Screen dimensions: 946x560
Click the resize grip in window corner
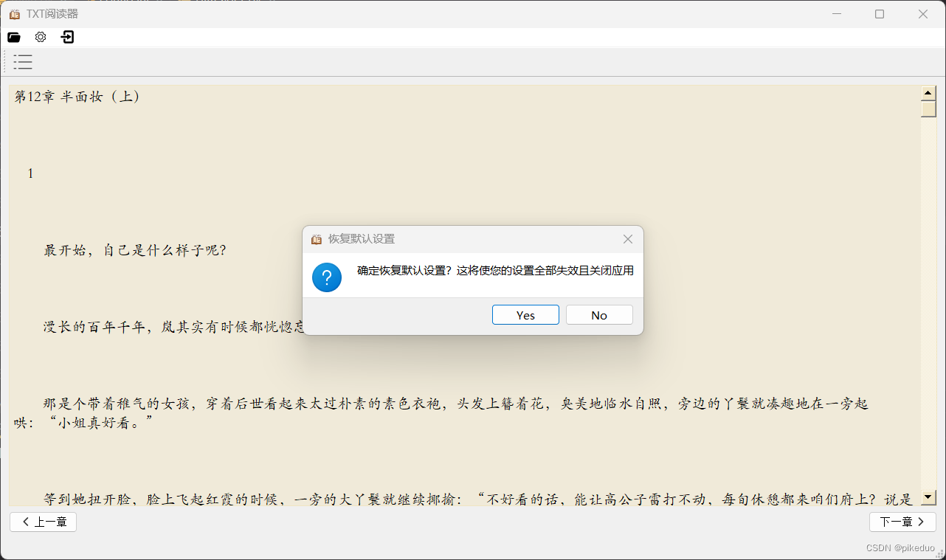(940, 554)
